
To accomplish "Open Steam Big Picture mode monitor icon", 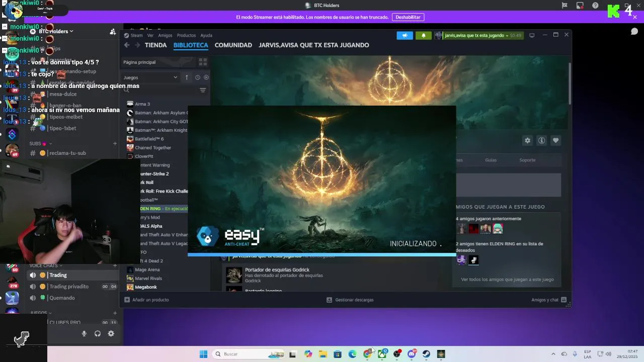I will click(x=532, y=35).
